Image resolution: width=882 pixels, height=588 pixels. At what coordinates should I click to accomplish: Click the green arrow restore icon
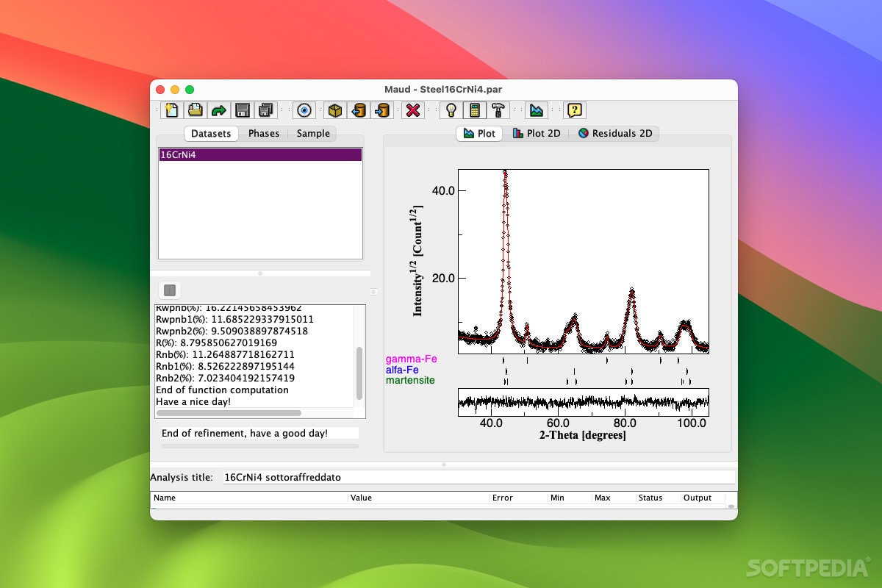pyautogui.click(x=218, y=110)
